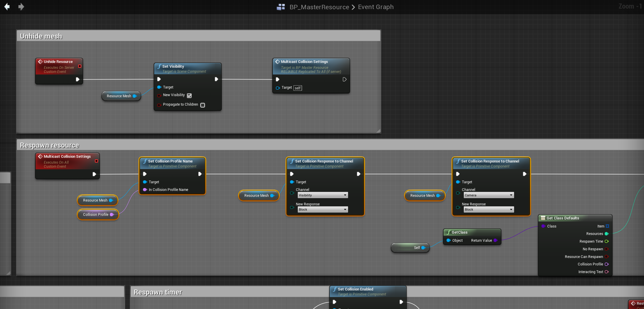Click Resources output pin on Get Class Defaults

[606, 234]
